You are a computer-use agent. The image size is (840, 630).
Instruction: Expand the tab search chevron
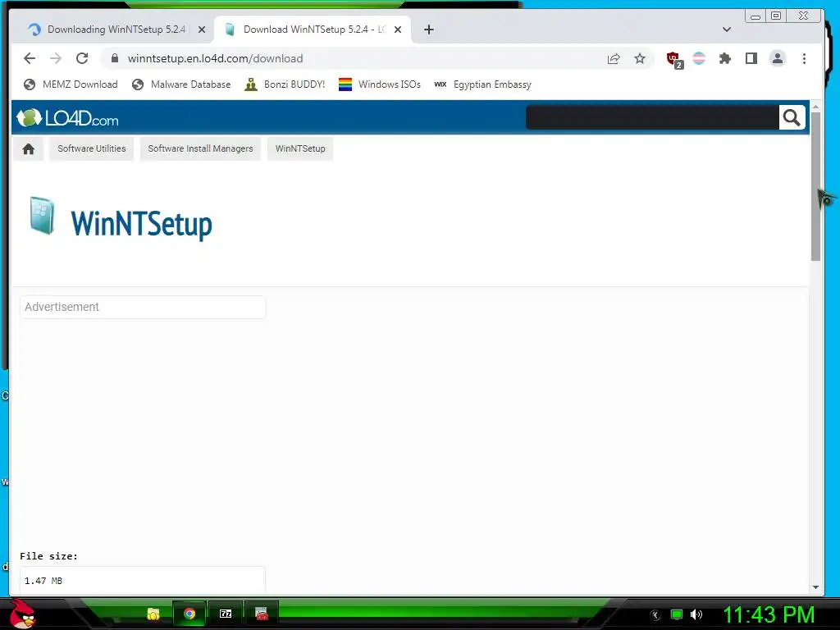click(727, 30)
